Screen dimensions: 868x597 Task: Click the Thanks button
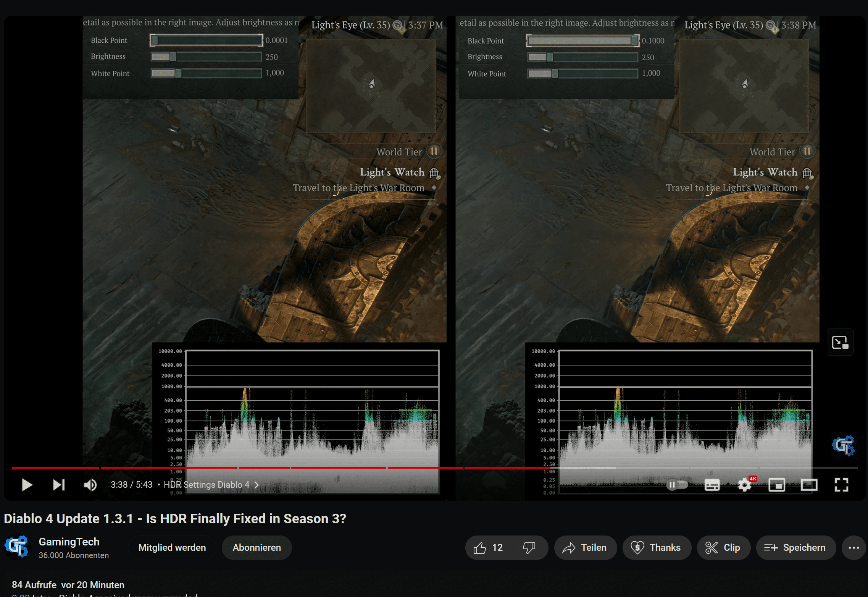(x=657, y=548)
